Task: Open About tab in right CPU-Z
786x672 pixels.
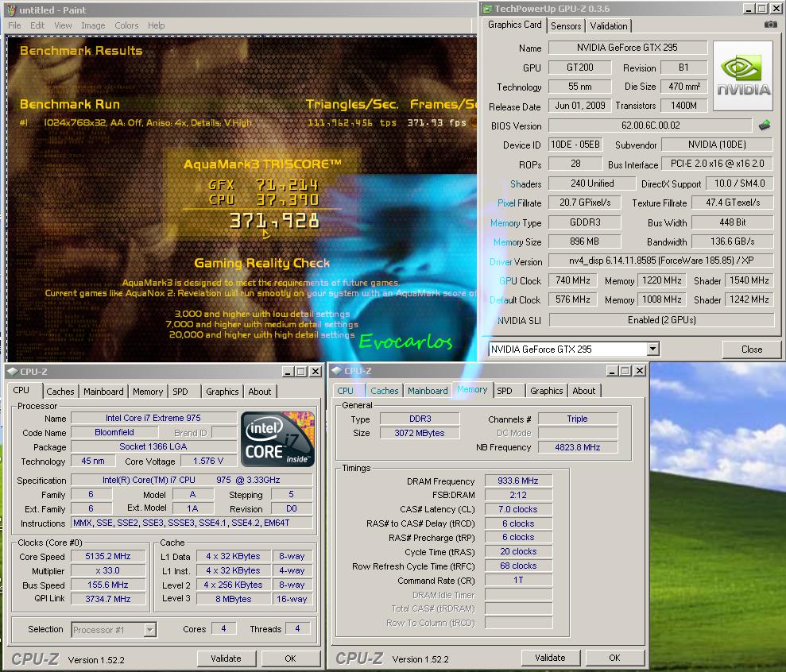Action: coord(584,390)
